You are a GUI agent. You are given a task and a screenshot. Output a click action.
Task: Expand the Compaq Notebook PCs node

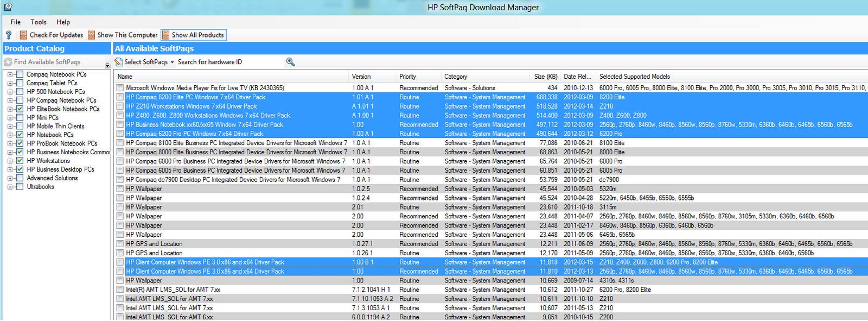tap(10, 74)
